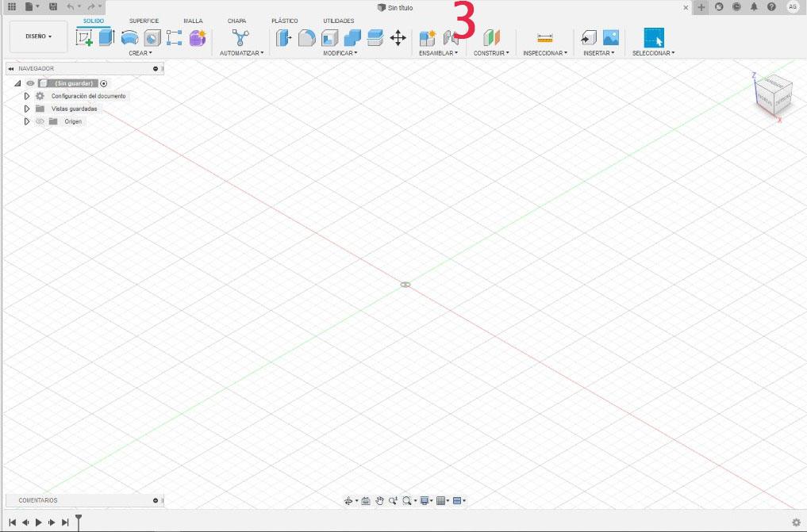The height and width of the screenshot is (532, 807).
Task: Select the Revolve tool
Action: point(129,37)
